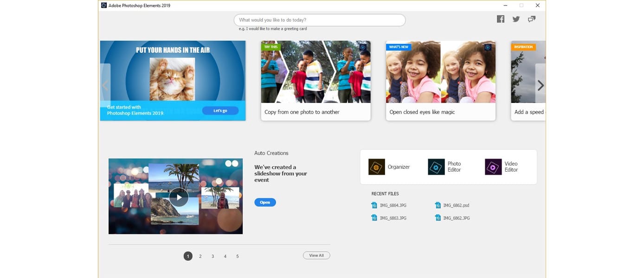
Task: Show previous carousel cards with left arrow
Action: click(105, 85)
